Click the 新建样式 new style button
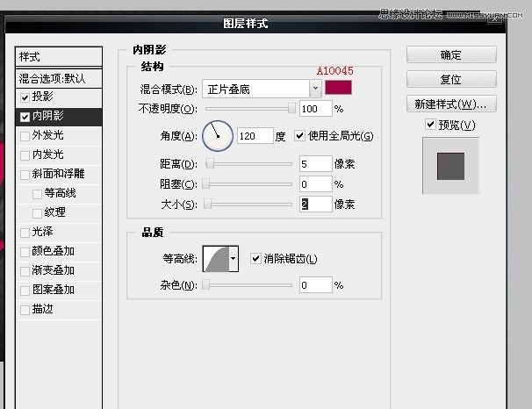 451,104
